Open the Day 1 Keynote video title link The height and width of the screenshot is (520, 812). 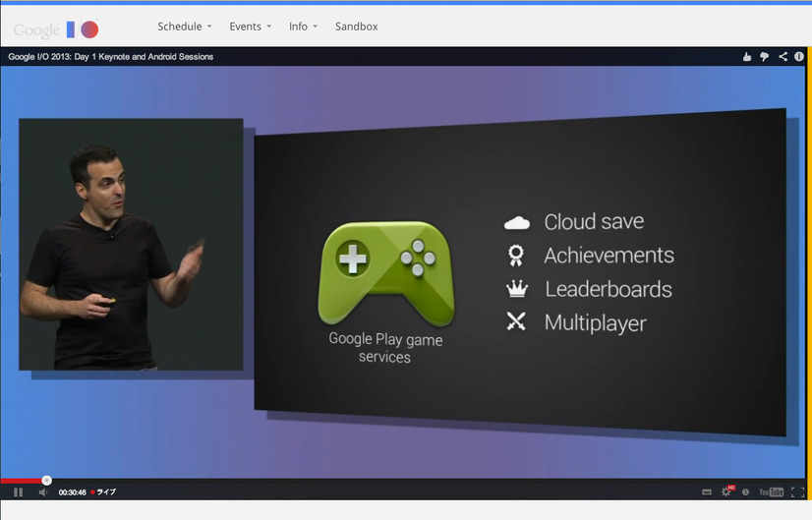click(x=110, y=56)
